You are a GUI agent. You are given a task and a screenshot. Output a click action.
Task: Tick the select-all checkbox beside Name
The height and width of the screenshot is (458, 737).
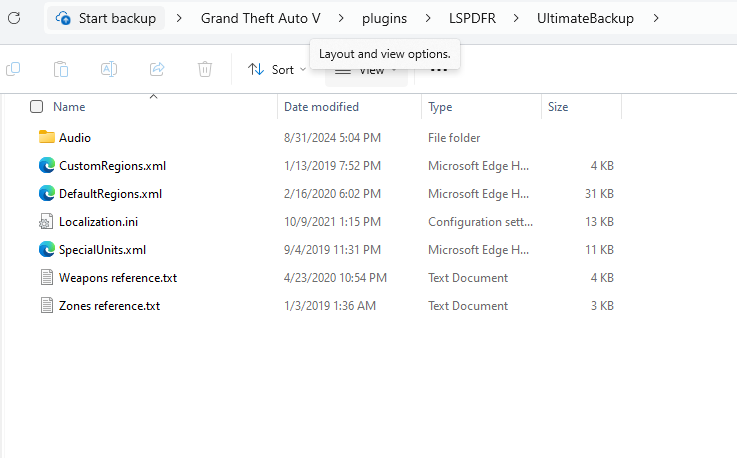click(x=37, y=107)
